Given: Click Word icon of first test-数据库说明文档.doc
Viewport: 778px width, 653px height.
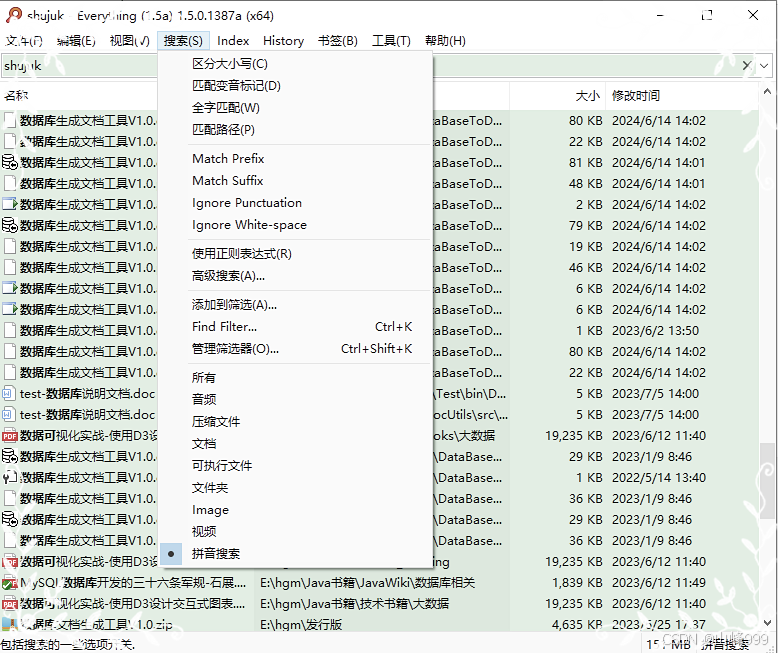Looking at the screenshot, I should tap(8, 393).
